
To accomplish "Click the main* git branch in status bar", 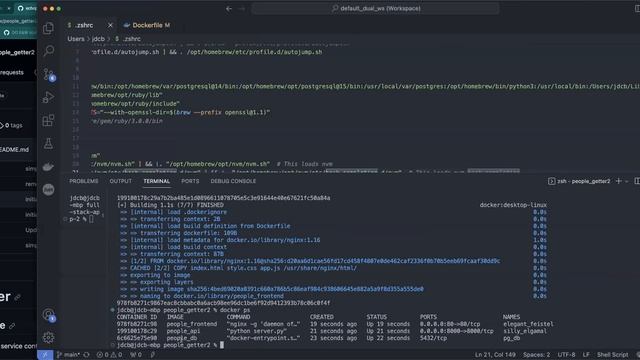I will [68, 355].
